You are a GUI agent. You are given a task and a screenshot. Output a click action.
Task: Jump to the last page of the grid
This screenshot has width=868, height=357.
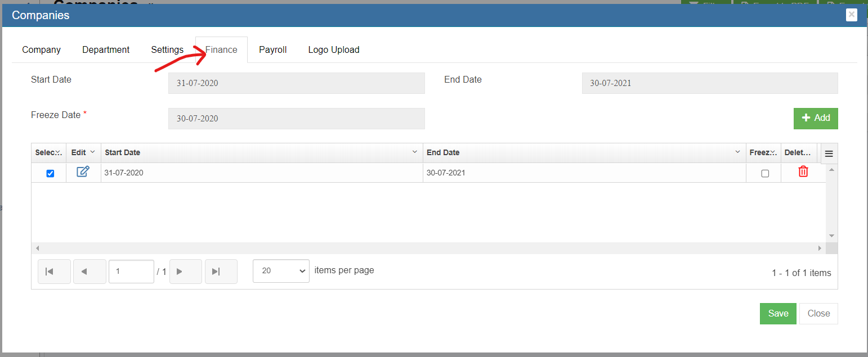point(221,272)
